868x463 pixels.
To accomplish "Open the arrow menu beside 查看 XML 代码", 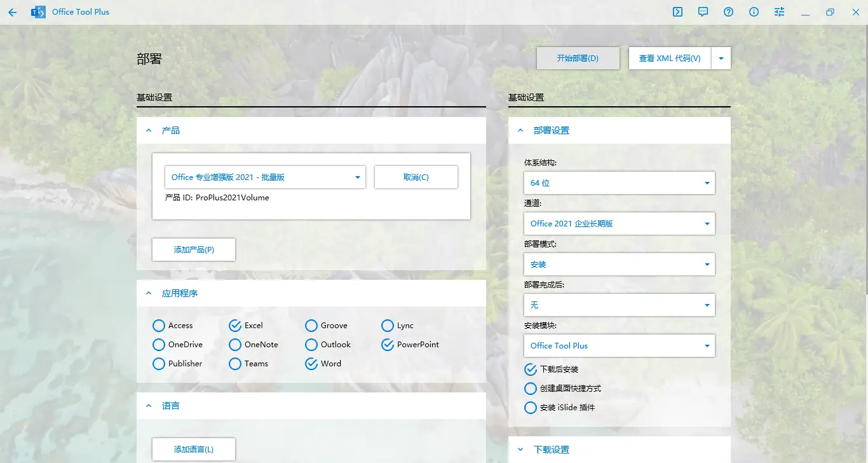I will [x=721, y=58].
